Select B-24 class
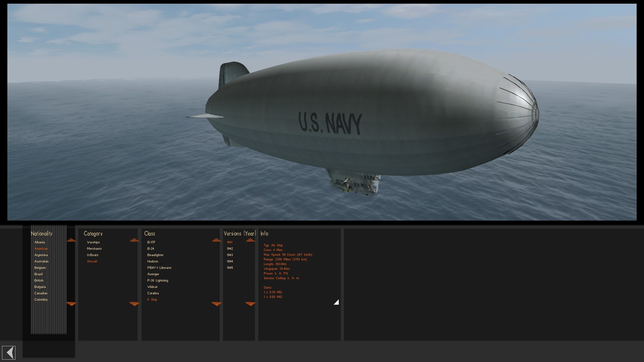The image size is (644, 362). 151,249
